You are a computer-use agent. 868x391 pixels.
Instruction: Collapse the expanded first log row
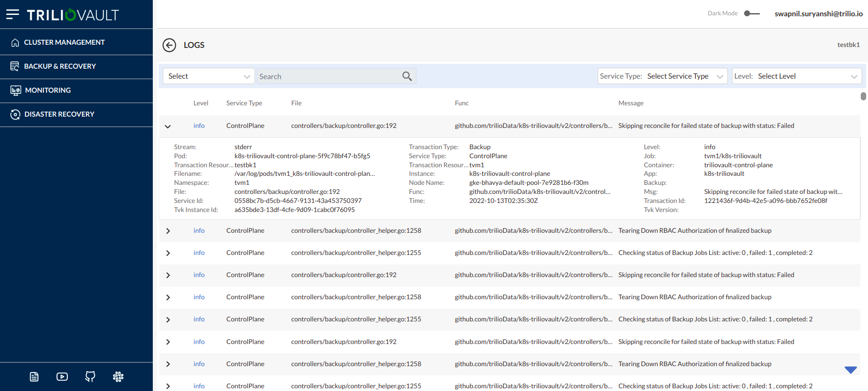click(x=168, y=126)
